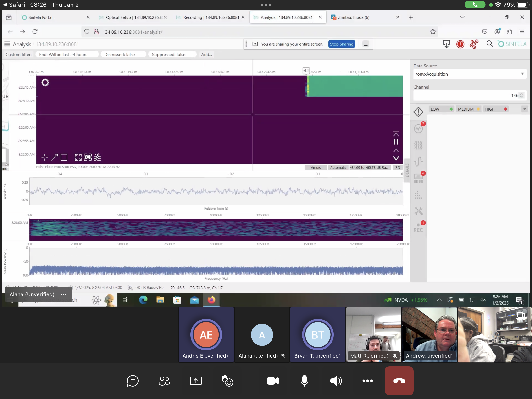The image size is (532, 399).
Task: Reload the analysis page
Action: (35, 32)
